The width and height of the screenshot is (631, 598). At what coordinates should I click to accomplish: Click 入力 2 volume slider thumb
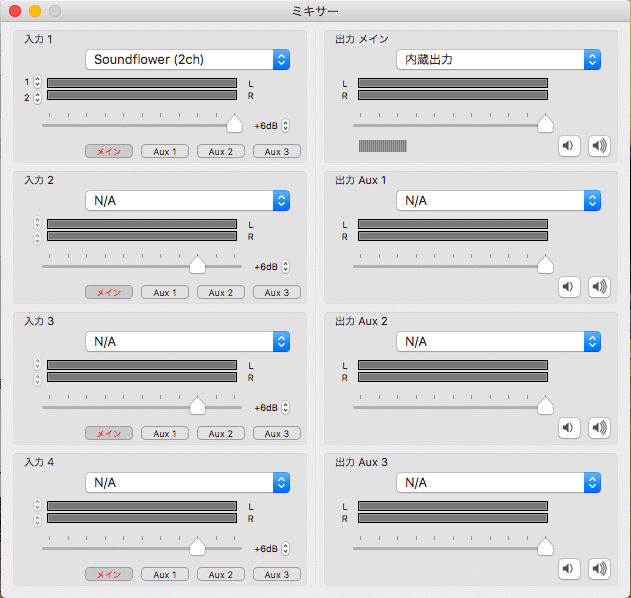click(198, 264)
